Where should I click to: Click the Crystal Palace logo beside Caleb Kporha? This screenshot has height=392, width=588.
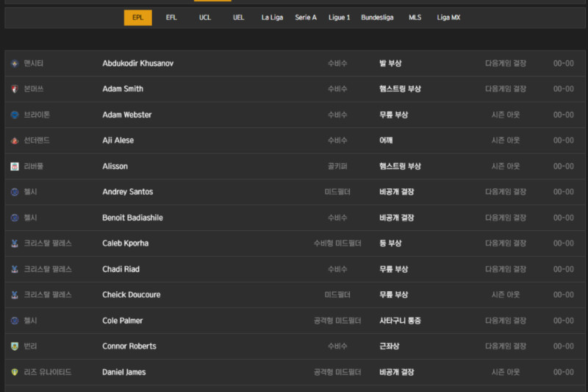click(x=15, y=243)
